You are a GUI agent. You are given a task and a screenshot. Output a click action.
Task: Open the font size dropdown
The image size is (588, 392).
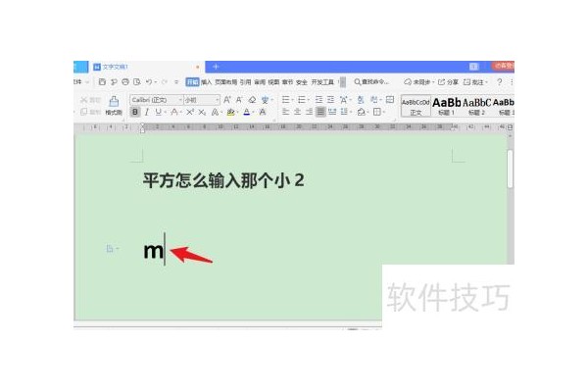[x=218, y=100]
